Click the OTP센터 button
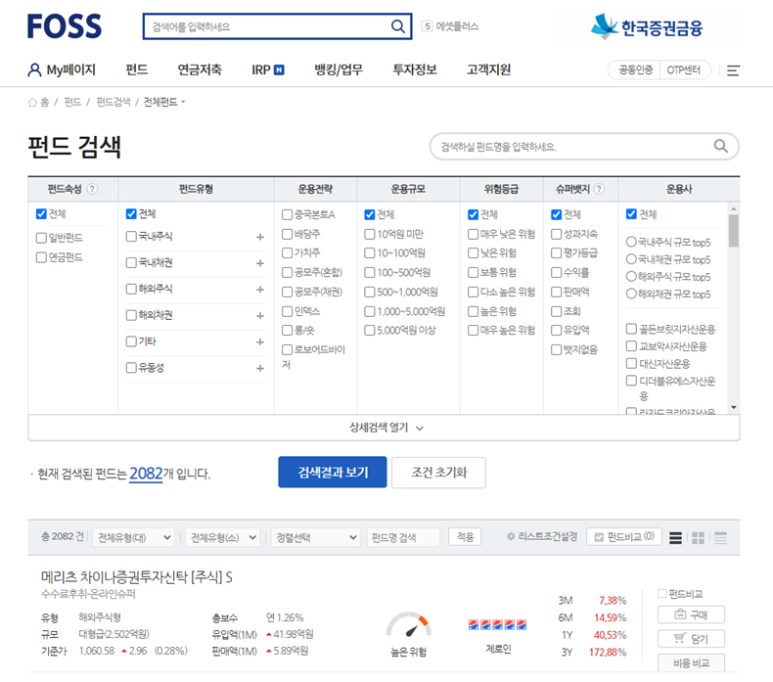 (684, 70)
